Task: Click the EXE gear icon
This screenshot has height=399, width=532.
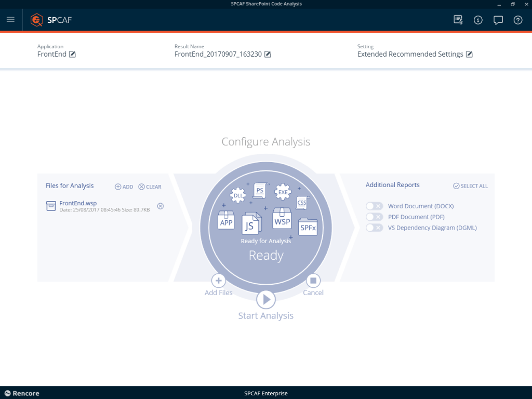Action: pos(283,192)
